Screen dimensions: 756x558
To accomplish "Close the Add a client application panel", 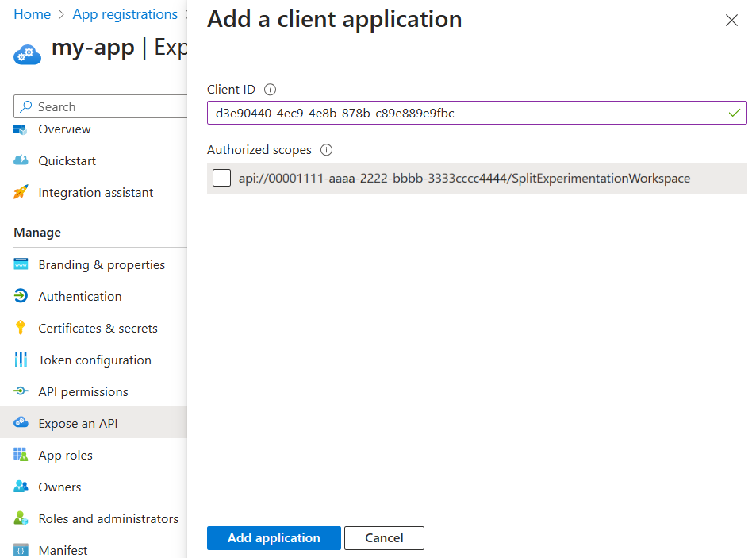I will pyautogui.click(x=731, y=21).
